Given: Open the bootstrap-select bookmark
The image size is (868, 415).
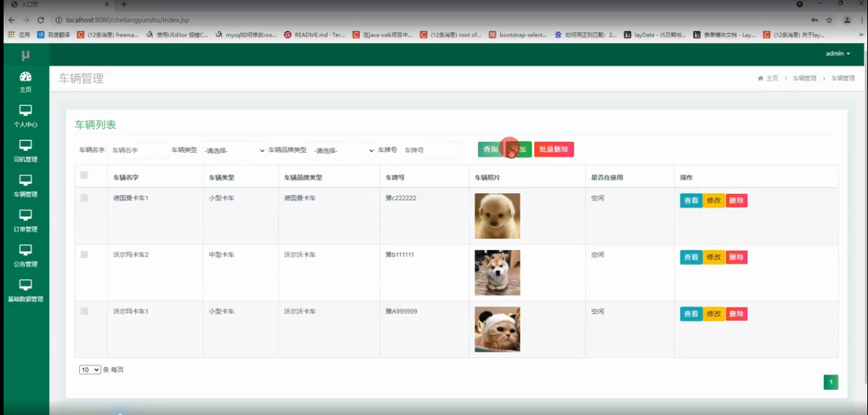Looking at the screenshot, I should [518, 34].
